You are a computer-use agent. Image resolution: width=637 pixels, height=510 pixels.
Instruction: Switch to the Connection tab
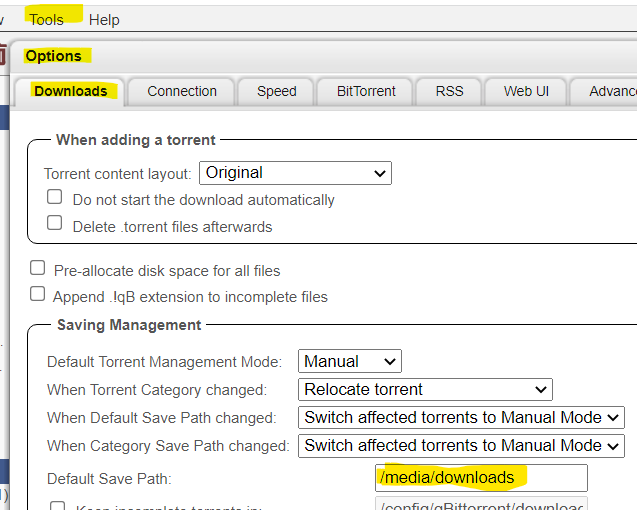coord(182,91)
